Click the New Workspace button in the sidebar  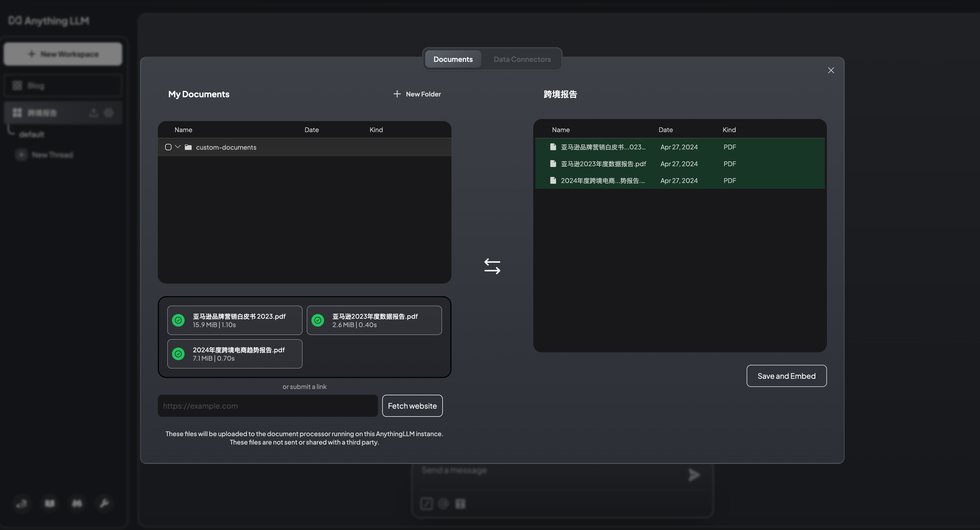pos(63,54)
